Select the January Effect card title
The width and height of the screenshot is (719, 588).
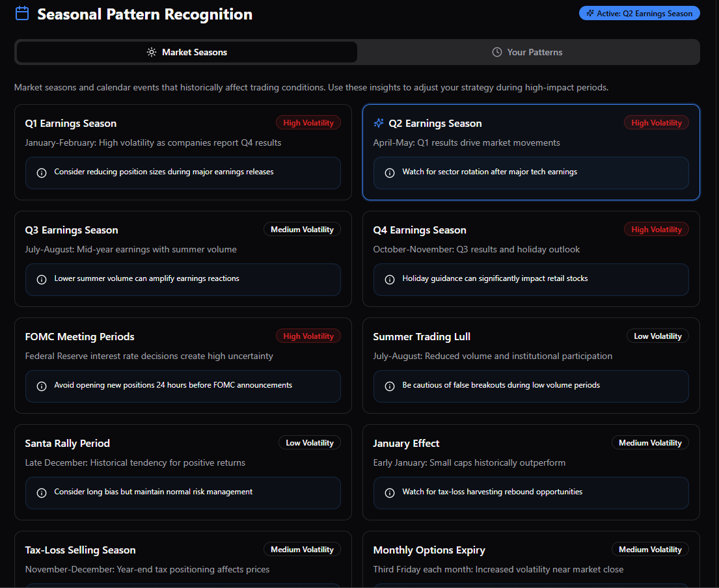[406, 444]
